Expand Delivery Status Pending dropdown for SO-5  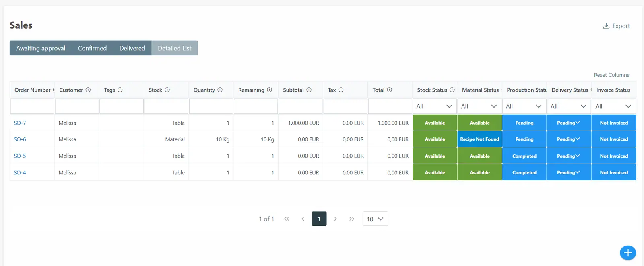569,156
